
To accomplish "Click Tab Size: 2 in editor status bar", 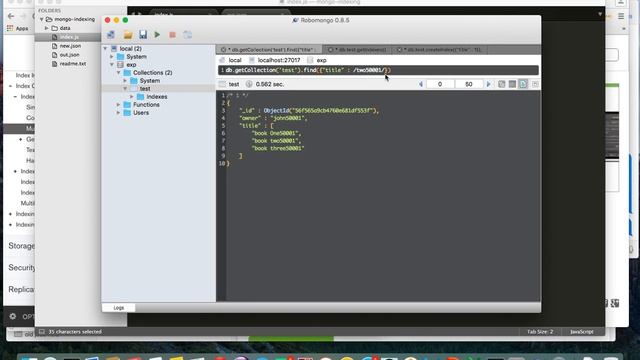I will pyautogui.click(x=540, y=332).
